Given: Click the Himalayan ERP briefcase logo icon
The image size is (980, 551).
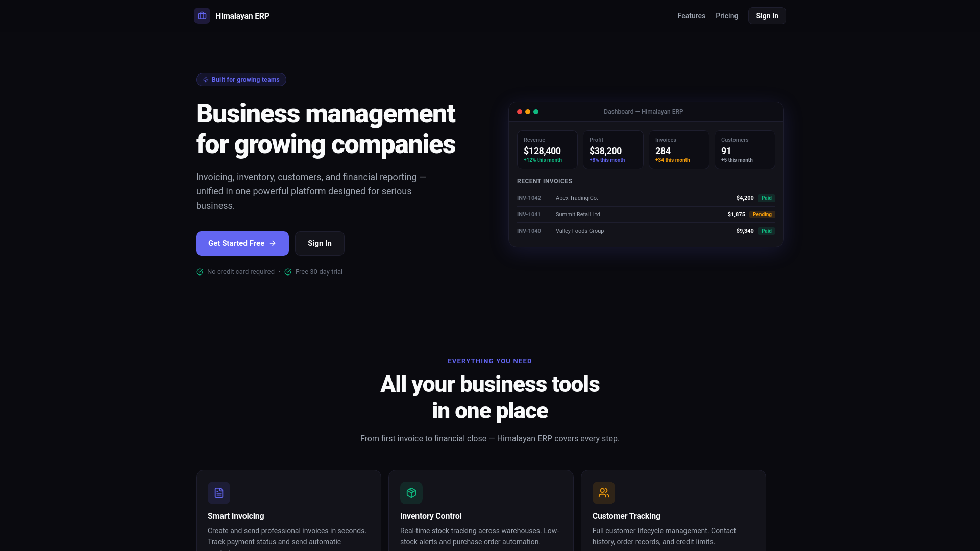Looking at the screenshot, I should pos(202,16).
